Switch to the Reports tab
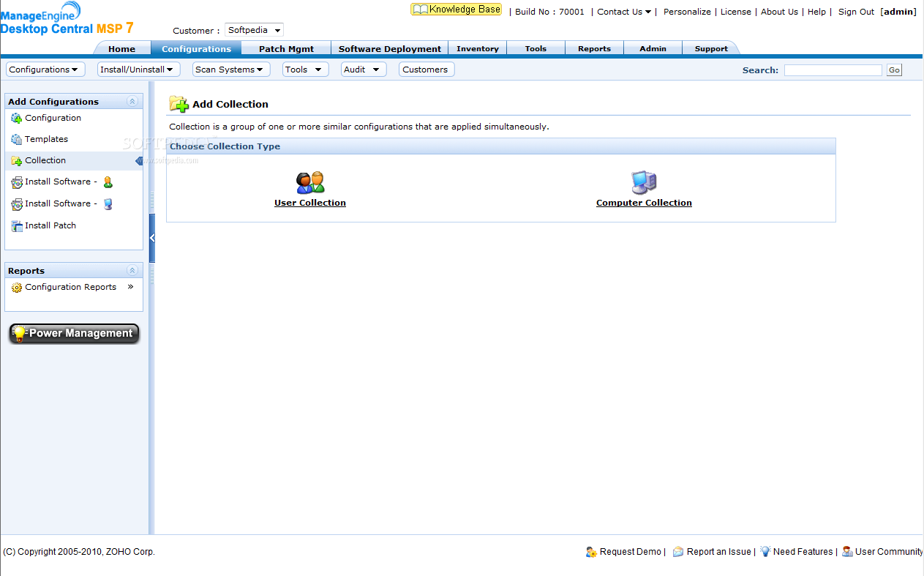924x576 pixels. [x=594, y=49]
